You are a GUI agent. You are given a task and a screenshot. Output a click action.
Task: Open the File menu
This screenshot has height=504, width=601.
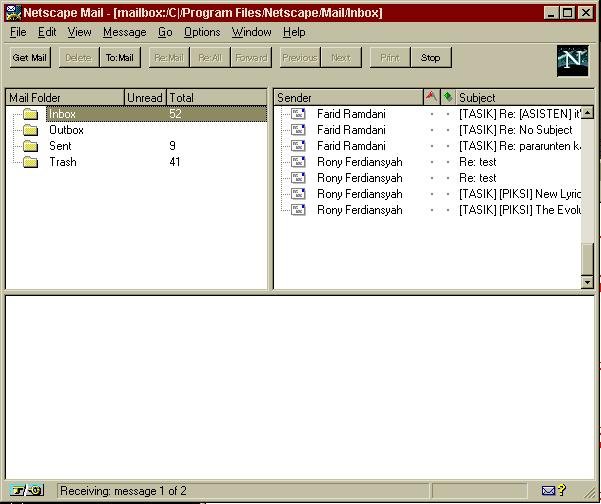click(x=18, y=32)
